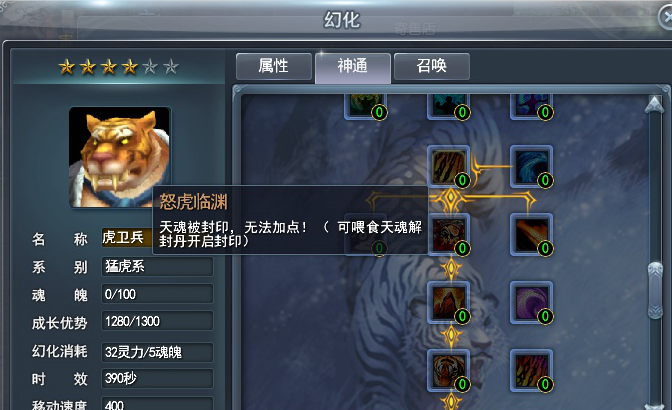672x410 pixels.
Task: Click the blue-purple skill icon at top right
Action: point(531,105)
